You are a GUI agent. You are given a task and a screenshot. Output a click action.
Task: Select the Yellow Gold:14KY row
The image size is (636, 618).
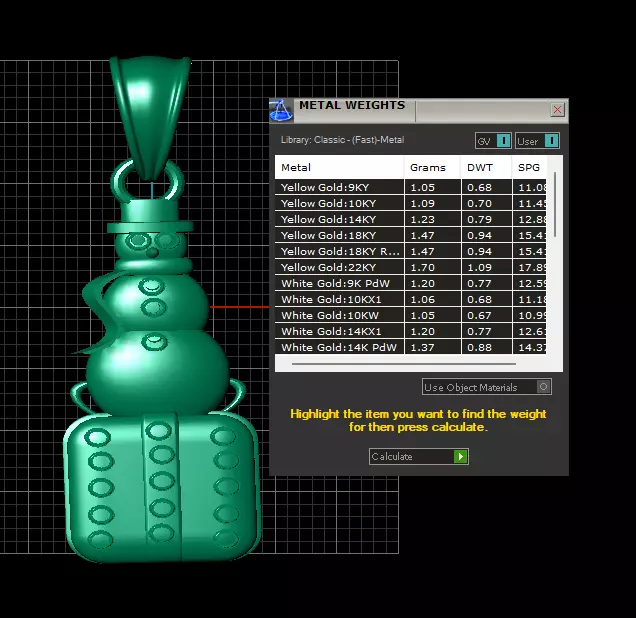[410, 219]
